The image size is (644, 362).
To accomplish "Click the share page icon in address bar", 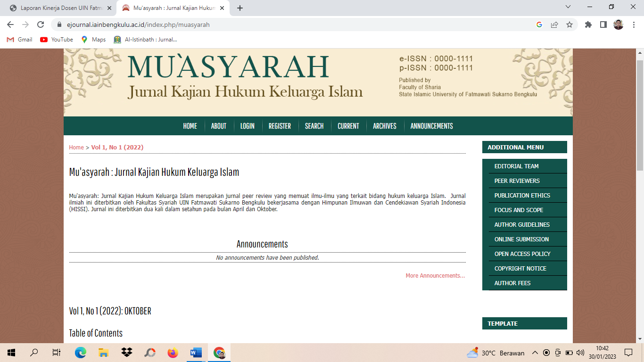I will pos(554,25).
